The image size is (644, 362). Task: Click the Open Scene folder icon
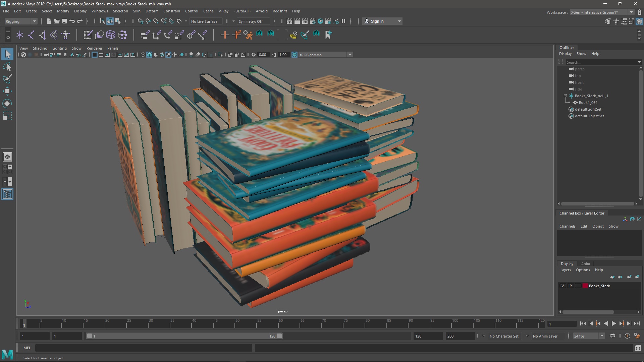57,21
